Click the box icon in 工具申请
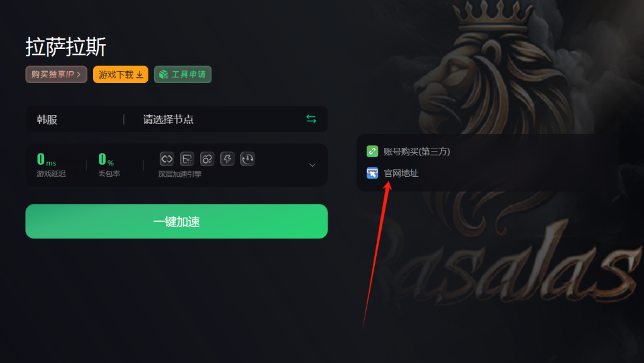 coord(164,74)
